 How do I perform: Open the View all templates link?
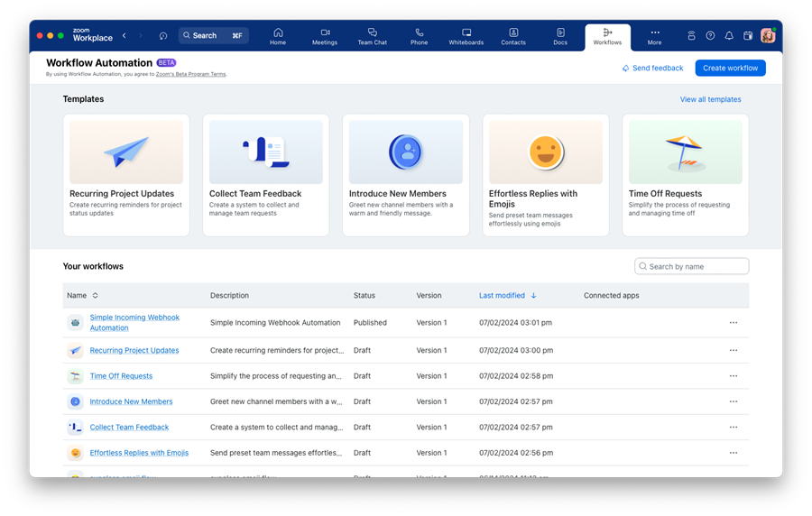[710, 99]
